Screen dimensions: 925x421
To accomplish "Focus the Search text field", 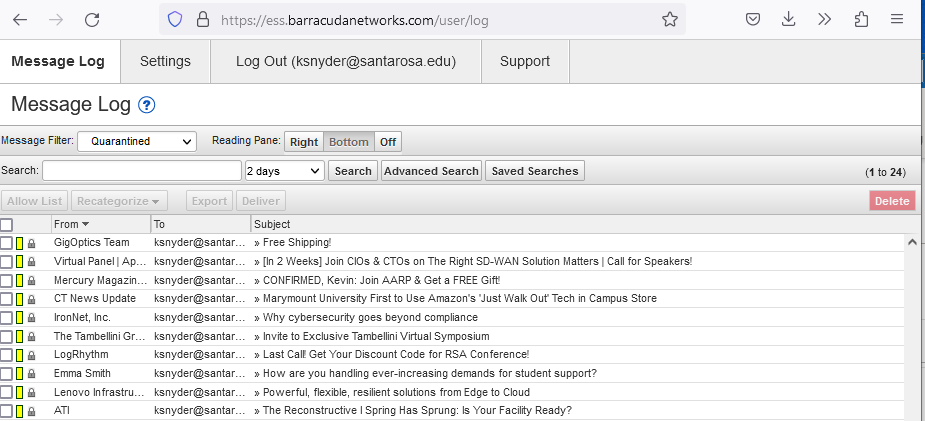I will (x=142, y=171).
